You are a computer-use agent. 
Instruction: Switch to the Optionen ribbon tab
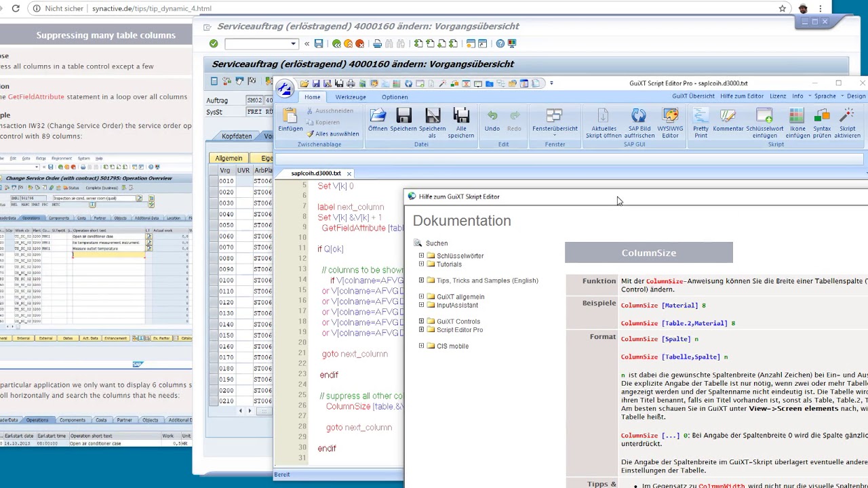pyautogui.click(x=395, y=97)
